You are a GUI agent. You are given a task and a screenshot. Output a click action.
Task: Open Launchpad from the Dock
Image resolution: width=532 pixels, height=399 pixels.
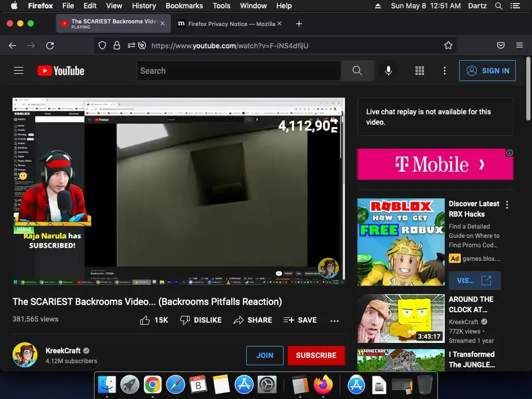[x=129, y=384]
